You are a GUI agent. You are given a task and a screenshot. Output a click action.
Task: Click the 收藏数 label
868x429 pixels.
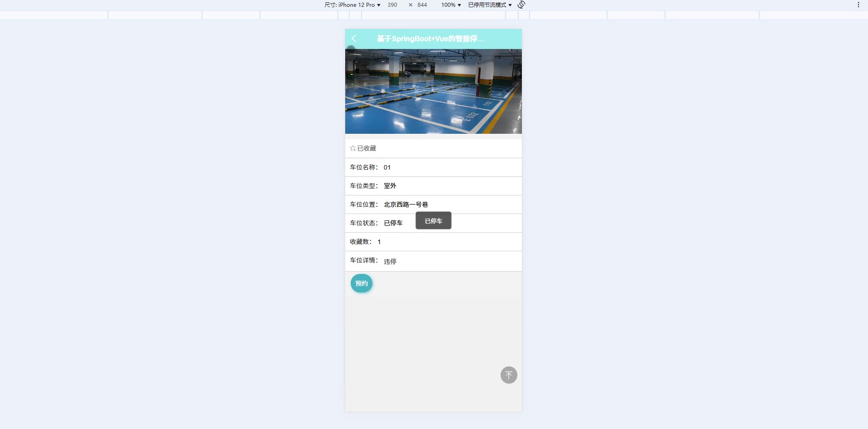361,242
